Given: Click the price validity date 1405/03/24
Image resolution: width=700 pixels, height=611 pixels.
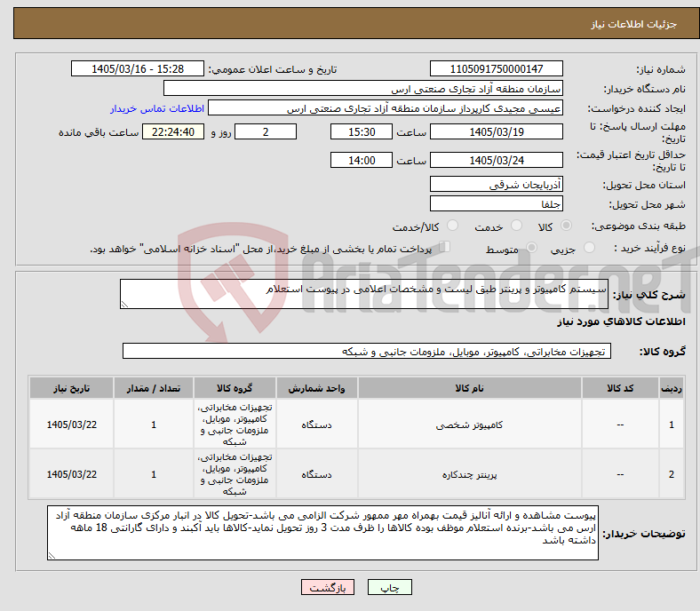Looking at the screenshot, I should 497,160.
